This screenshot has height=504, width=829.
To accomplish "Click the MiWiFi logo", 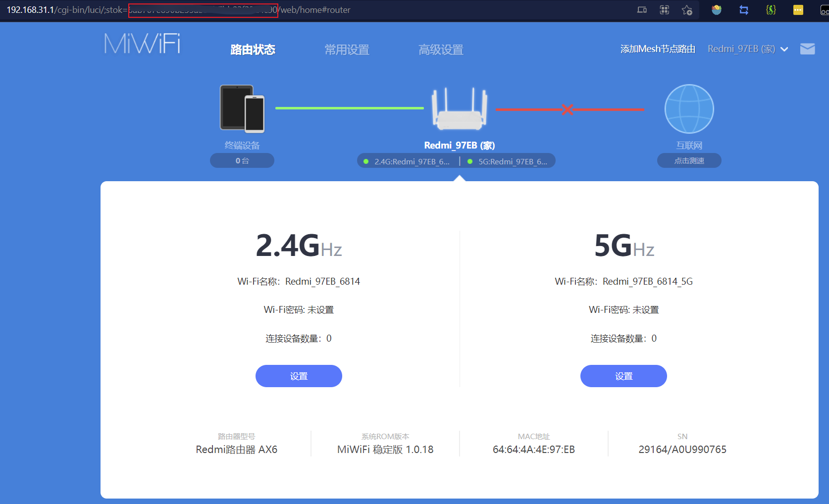I will (142, 44).
